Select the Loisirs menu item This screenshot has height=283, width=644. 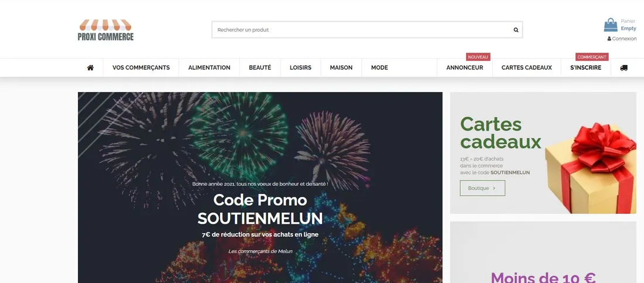pos(300,68)
